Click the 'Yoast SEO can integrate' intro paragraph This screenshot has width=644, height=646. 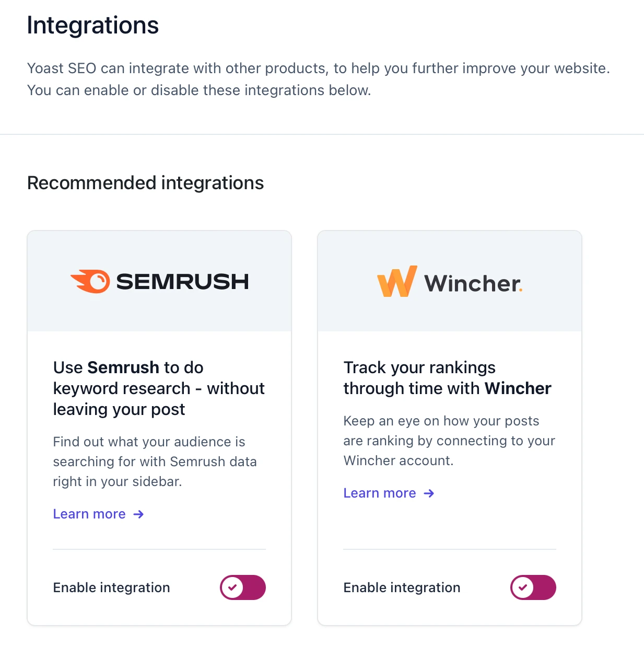[319, 79]
